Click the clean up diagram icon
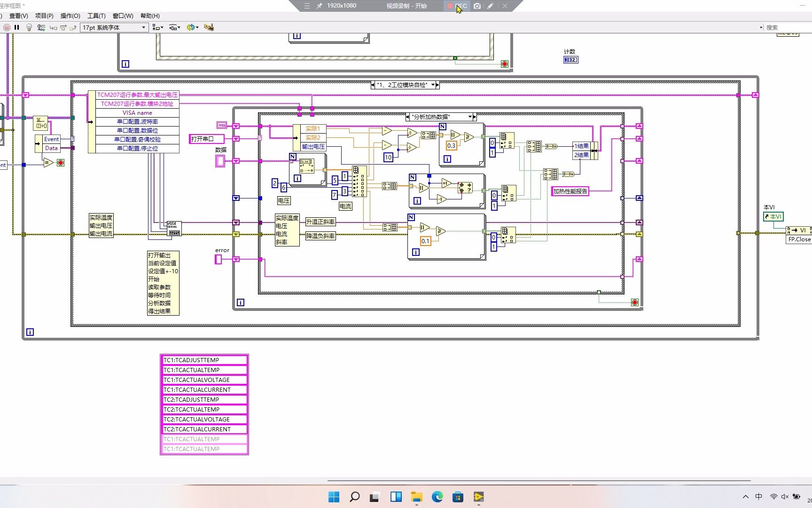 [x=209, y=28]
